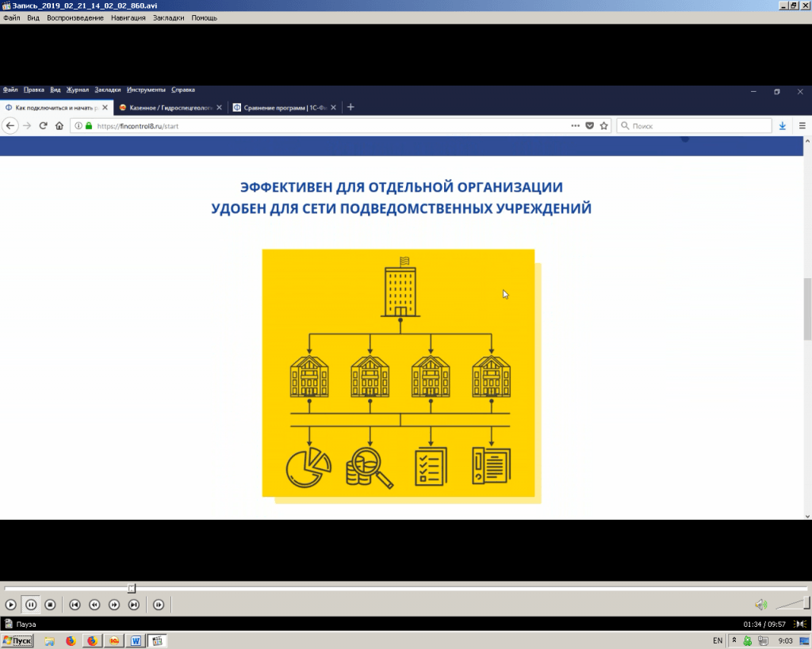Click the seek bar position thumb
This screenshot has height=649, width=812.
pos(132,588)
